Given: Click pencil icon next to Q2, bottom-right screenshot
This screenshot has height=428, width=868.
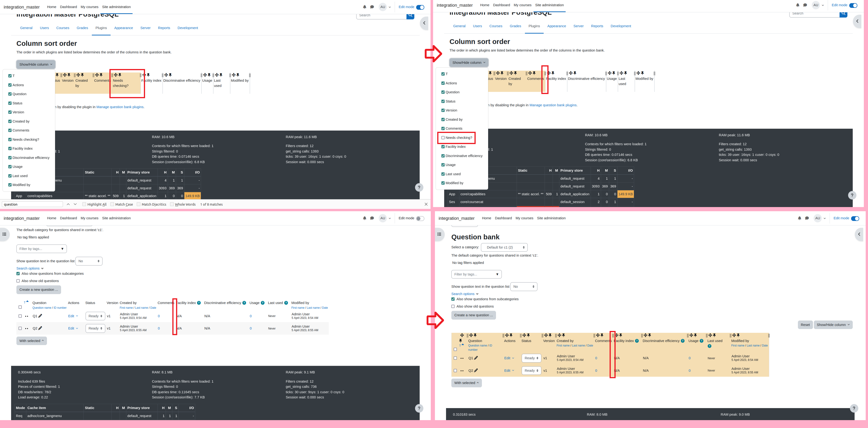Looking at the screenshot, I should pos(476,370).
